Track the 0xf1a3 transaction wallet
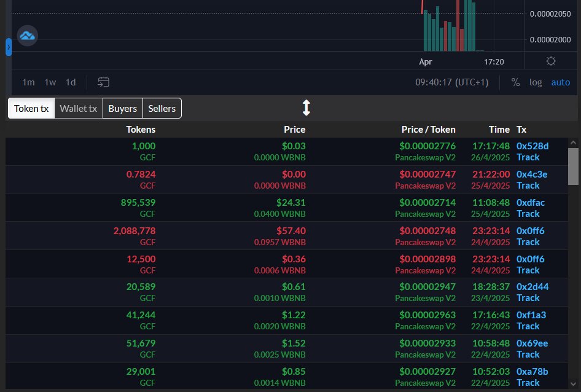The height and width of the screenshot is (392, 581). [x=528, y=326]
